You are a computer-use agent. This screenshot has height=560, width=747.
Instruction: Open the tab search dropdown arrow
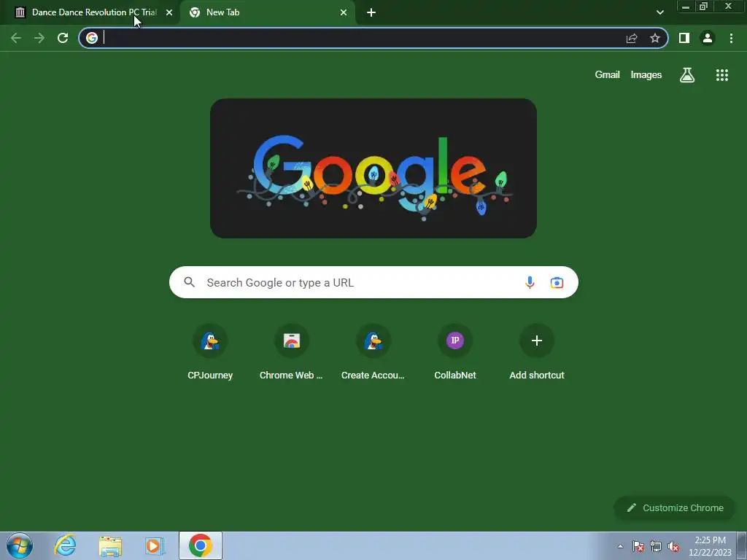click(659, 12)
